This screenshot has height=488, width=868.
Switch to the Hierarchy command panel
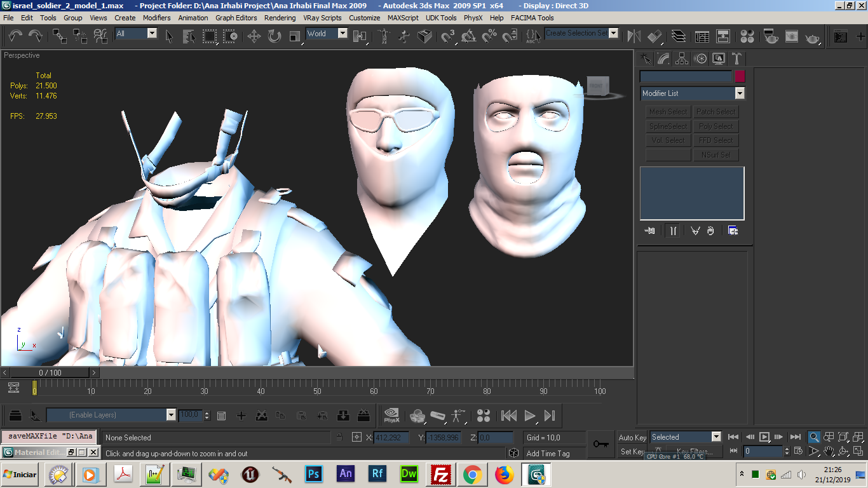tap(682, 59)
